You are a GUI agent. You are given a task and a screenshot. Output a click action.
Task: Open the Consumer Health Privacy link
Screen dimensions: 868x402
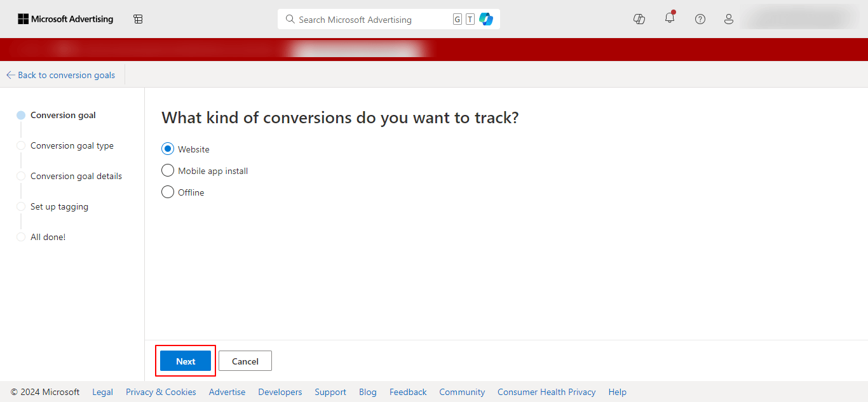(546, 392)
